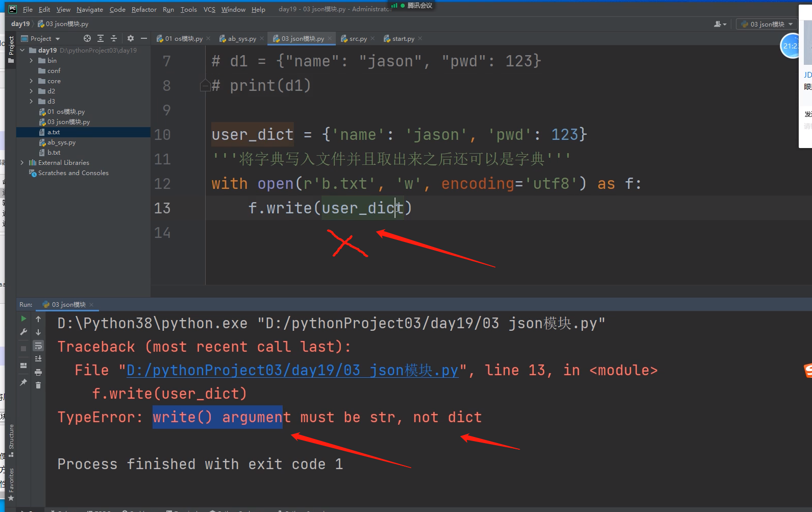The width and height of the screenshot is (812, 512).
Task: Toggle scroll to end of console
Action: pyautogui.click(x=38, y=359)
